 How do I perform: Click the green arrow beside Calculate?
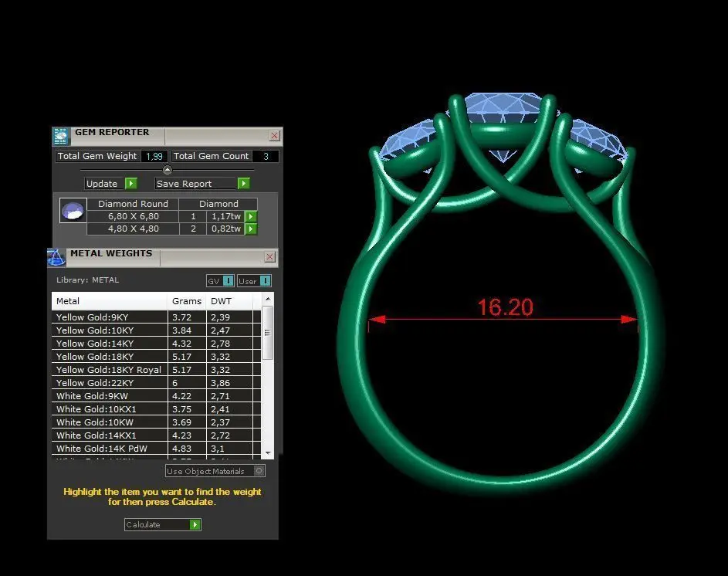click(195, 524)
